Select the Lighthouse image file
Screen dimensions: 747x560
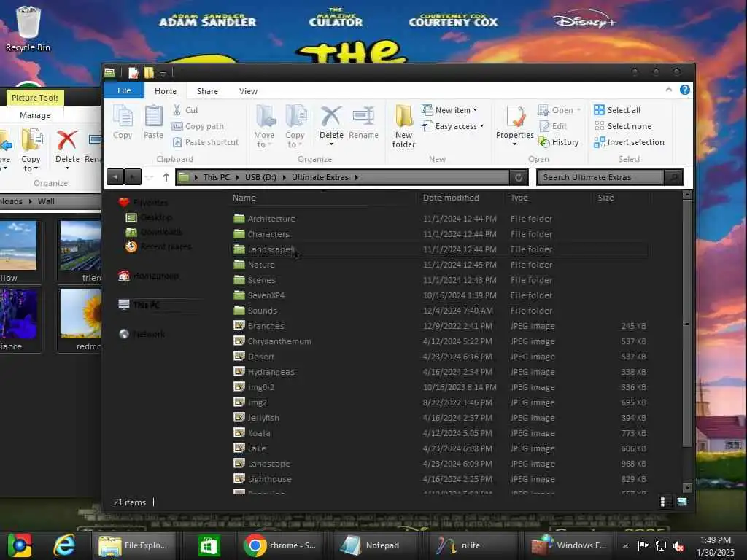pos(263,479)
